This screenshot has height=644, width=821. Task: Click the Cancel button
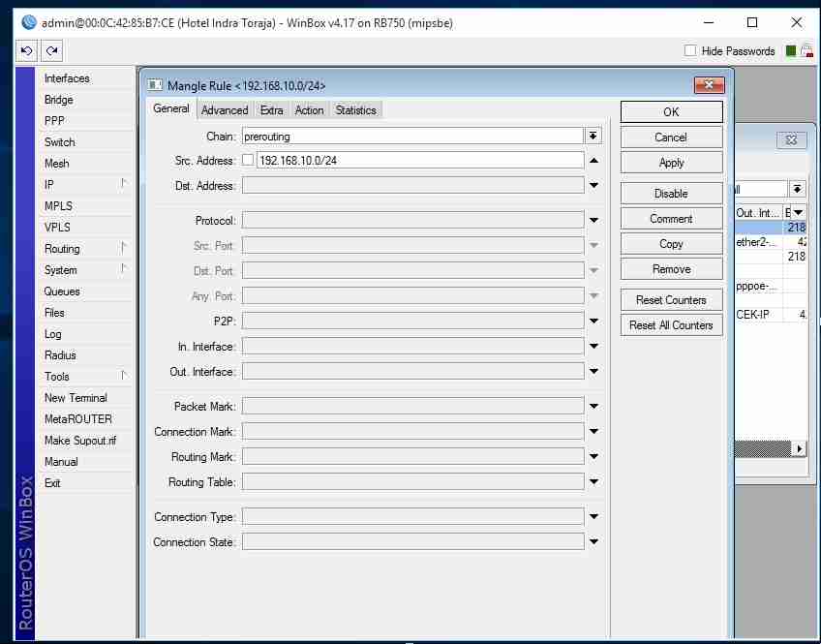[x=671, y=138]
